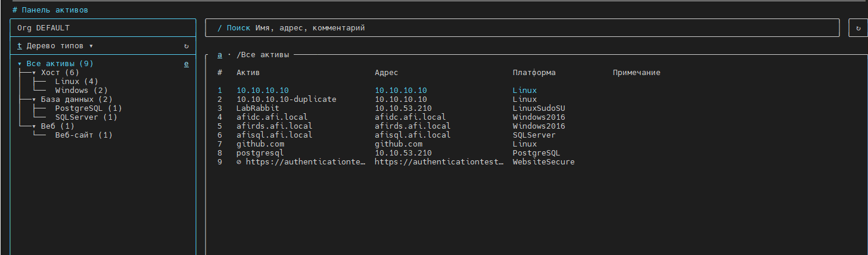The image size is (868, 255).
Task: Click address 10.10.53.210 in LabRabbit row
Action: (403, 108)
